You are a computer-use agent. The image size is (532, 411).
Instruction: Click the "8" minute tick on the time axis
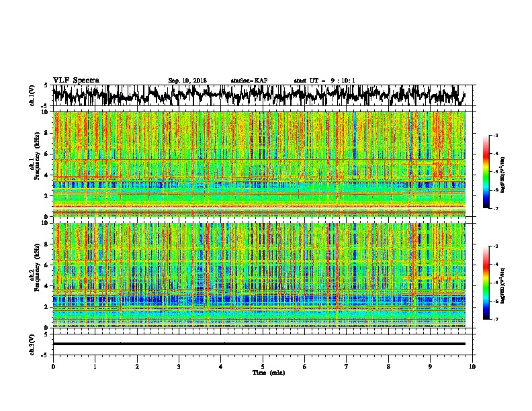[x=388, y=367]
